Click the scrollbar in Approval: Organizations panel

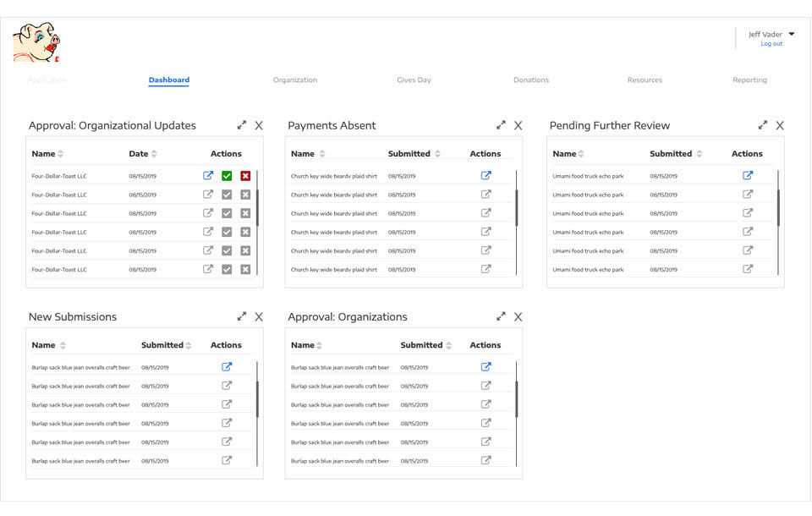point(516,398)
